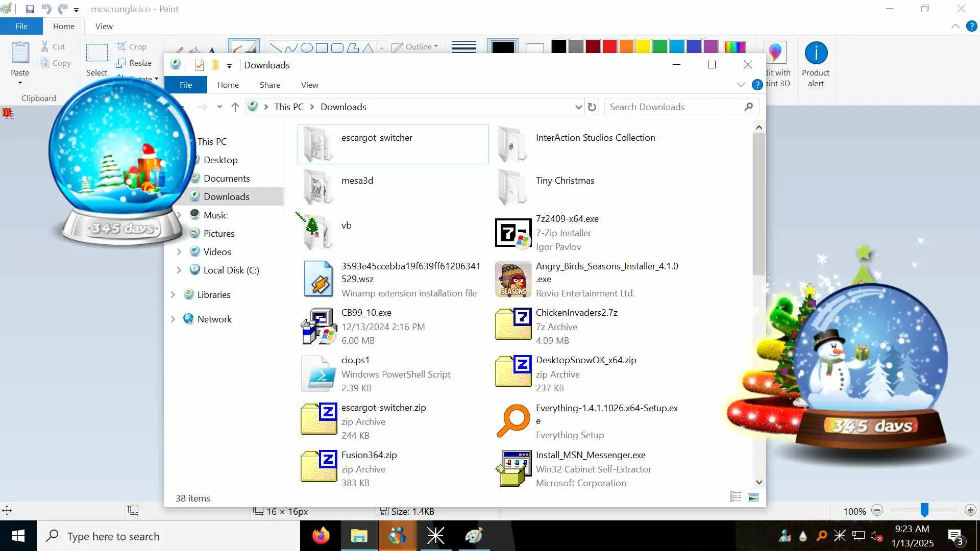Expand the Libraries node in navigation pane
Image resolution: width=980 pixels, height=551 pixels.
tap(173, 295)
